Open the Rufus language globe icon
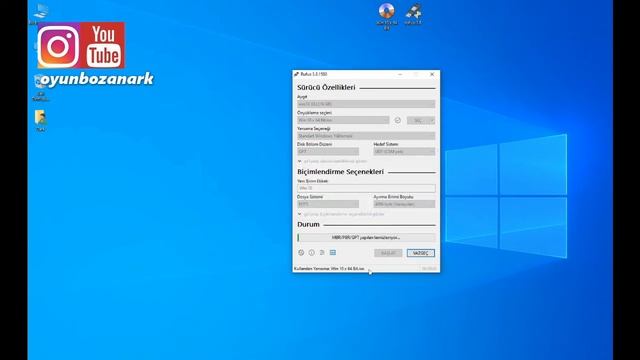The width and height of the screenshot is (640, 360). [301, 253]
